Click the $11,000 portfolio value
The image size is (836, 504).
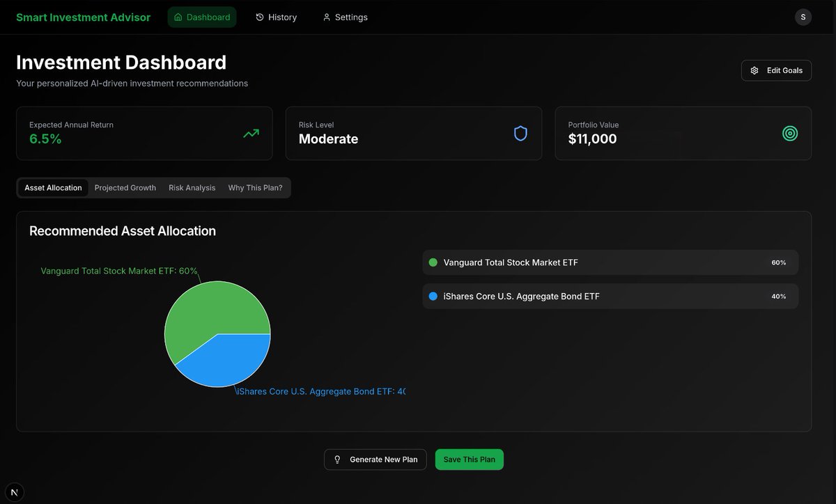coord(592,139)
